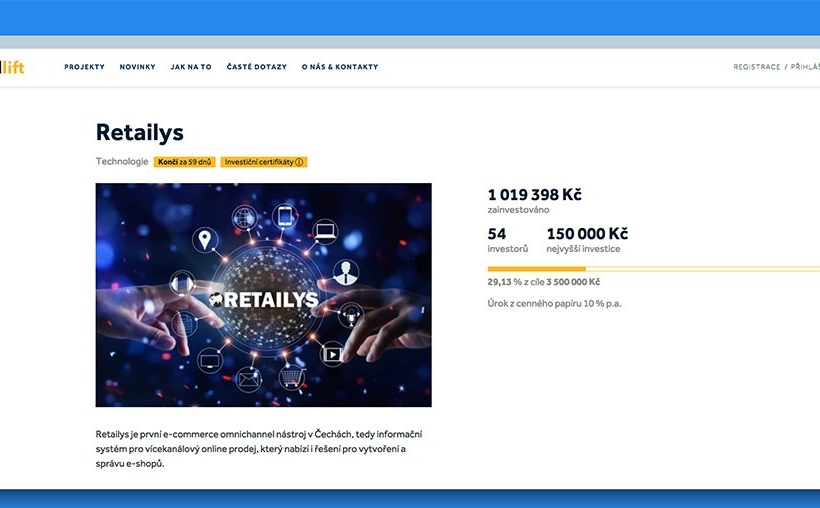Open the Projekty menu item
Image resolution: width=820 pixels, height=508 pixels.
[84, 67]
